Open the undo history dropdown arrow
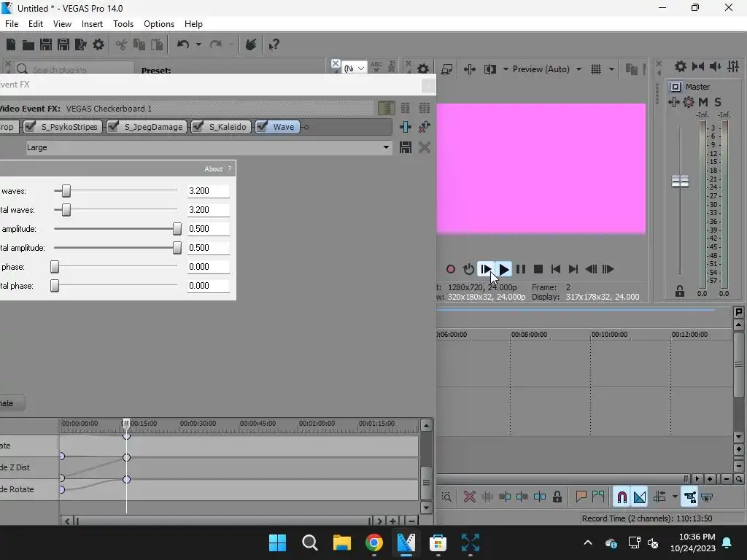The height and width of the screenshot is (560, 747). 198,44
